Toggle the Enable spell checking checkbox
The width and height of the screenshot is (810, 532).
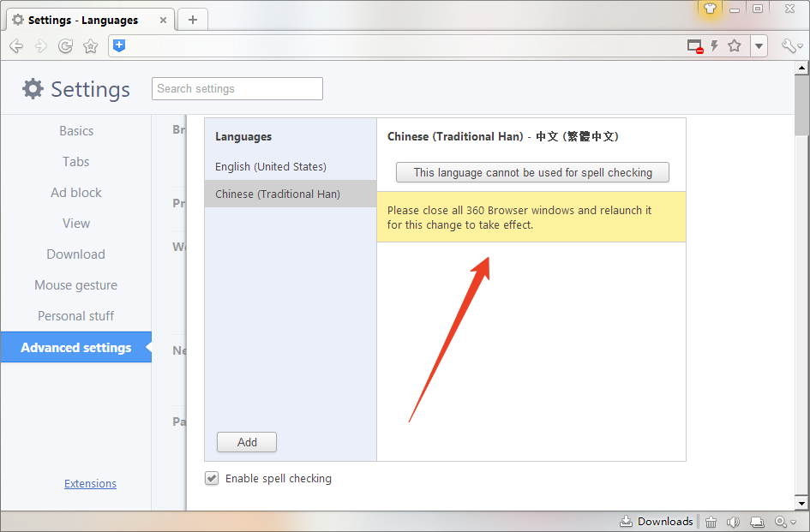point(212,479)
